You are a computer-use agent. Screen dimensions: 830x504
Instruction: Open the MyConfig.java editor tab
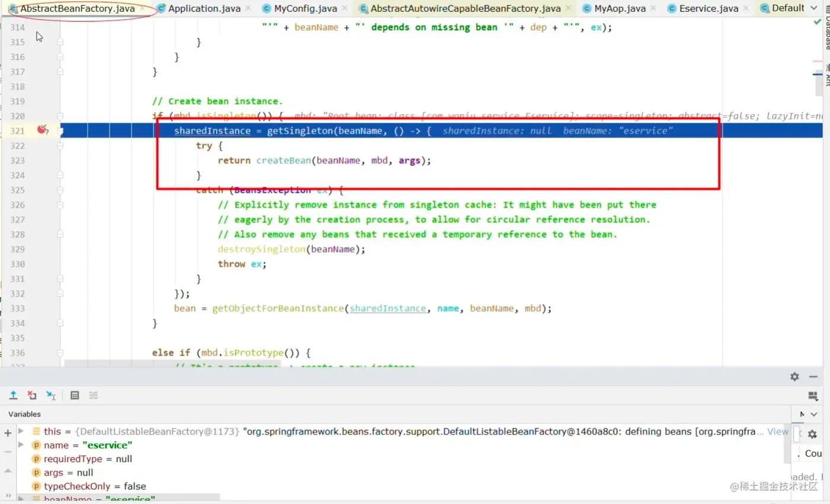tap(305, 8)
